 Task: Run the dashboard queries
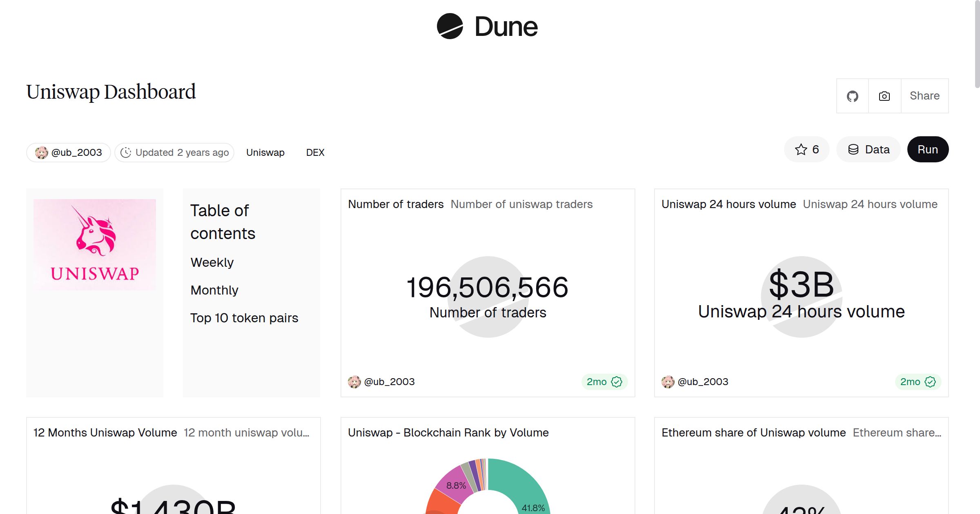click(x=928, y=149)
